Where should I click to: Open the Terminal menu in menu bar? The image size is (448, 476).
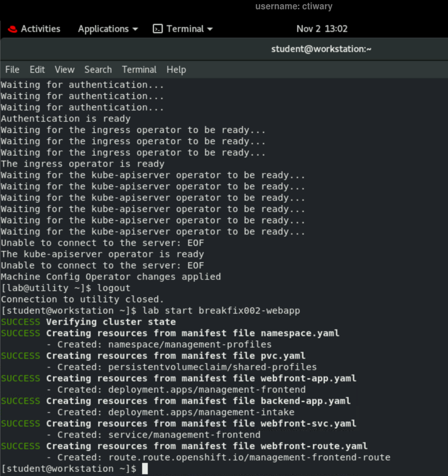point(139,70)
